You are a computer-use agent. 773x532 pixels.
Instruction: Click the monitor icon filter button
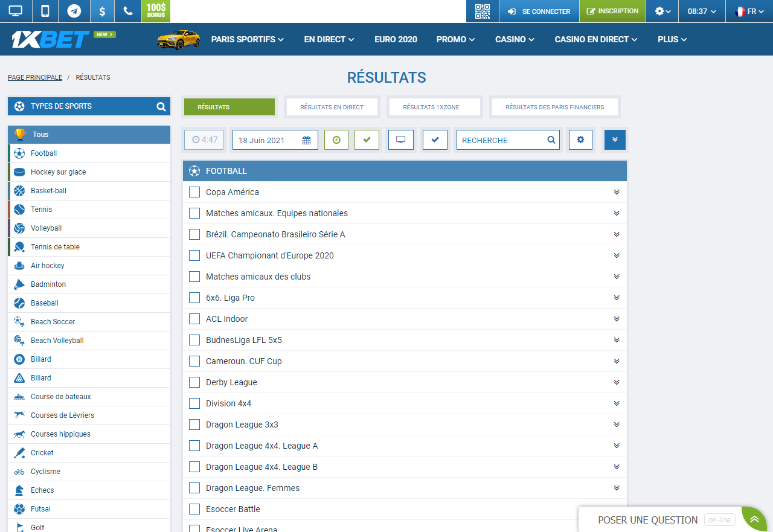(400, 139)
